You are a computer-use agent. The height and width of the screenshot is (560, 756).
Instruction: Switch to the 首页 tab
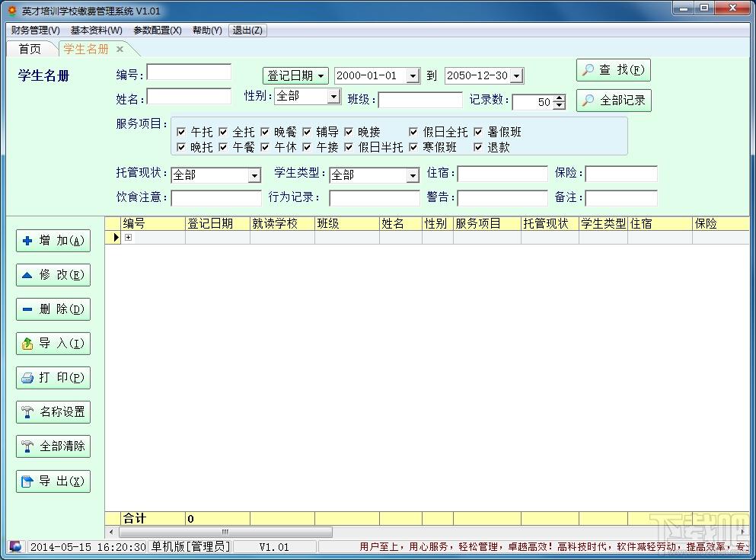pos(30,49)
